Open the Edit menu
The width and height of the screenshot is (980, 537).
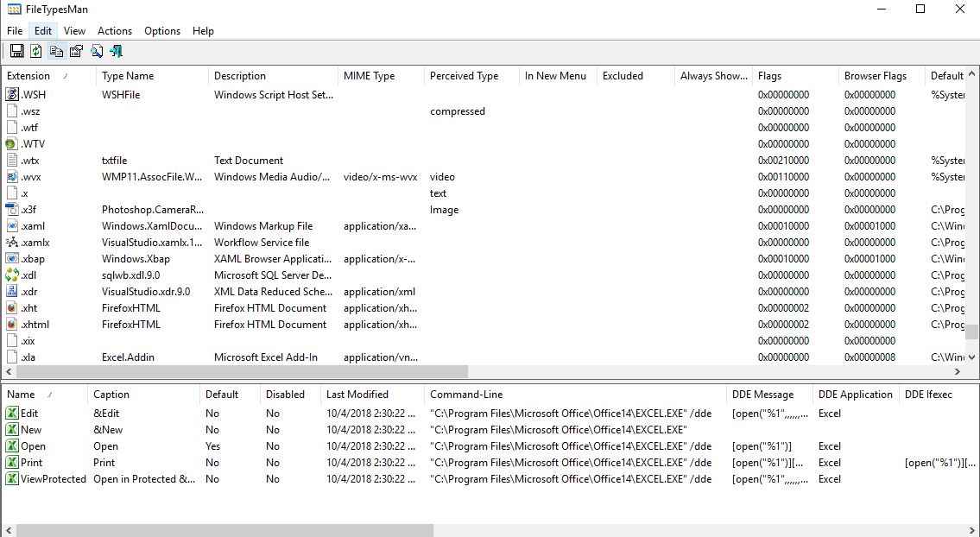tap(43, 30)
